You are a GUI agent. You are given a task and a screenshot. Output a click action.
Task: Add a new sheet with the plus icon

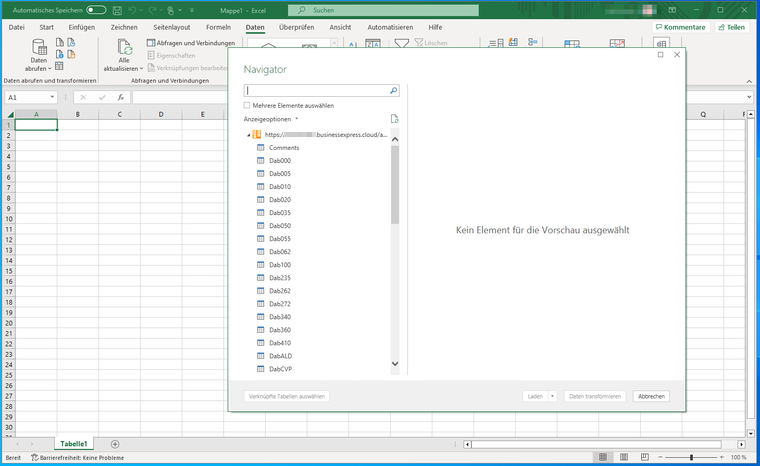[115, 443]
